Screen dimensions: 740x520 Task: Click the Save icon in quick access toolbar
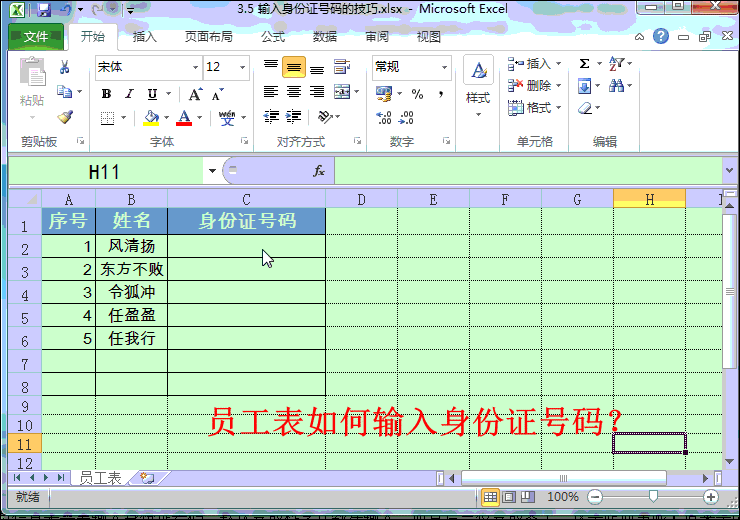click(43, 9)
